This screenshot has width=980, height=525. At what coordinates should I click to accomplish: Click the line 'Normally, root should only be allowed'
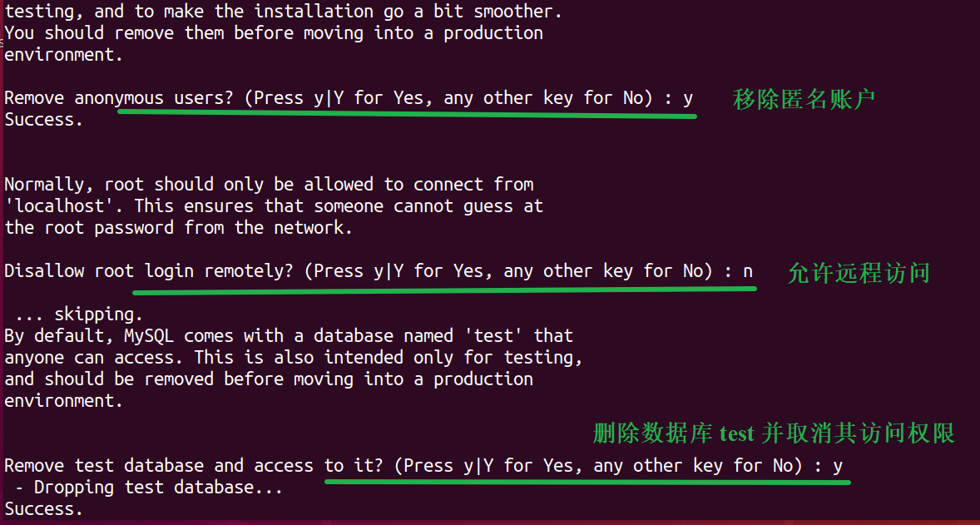coord(269,185)
